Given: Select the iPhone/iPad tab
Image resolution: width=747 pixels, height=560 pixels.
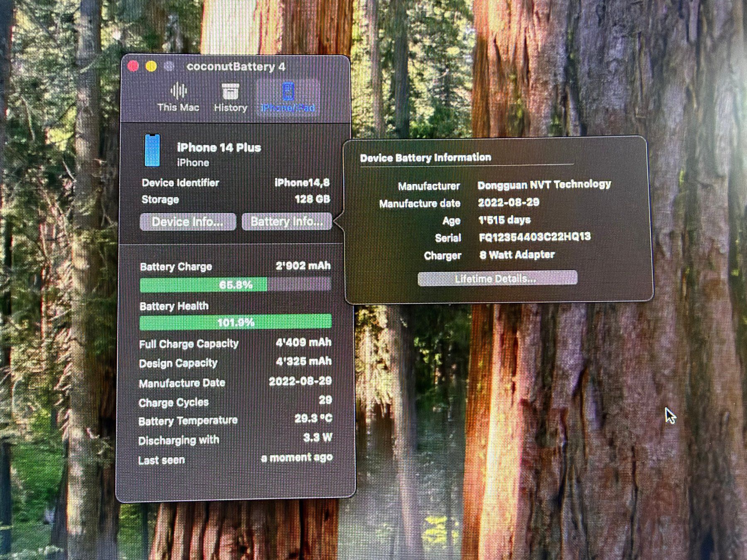Looking at the screenshot, I should point(288,97).
